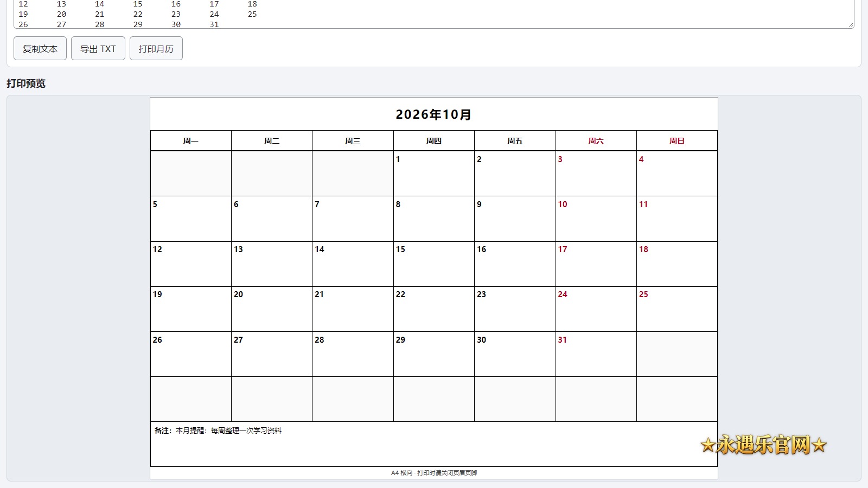Click the 周一 column header
This screenshot has width=868, height=488.
191,141
